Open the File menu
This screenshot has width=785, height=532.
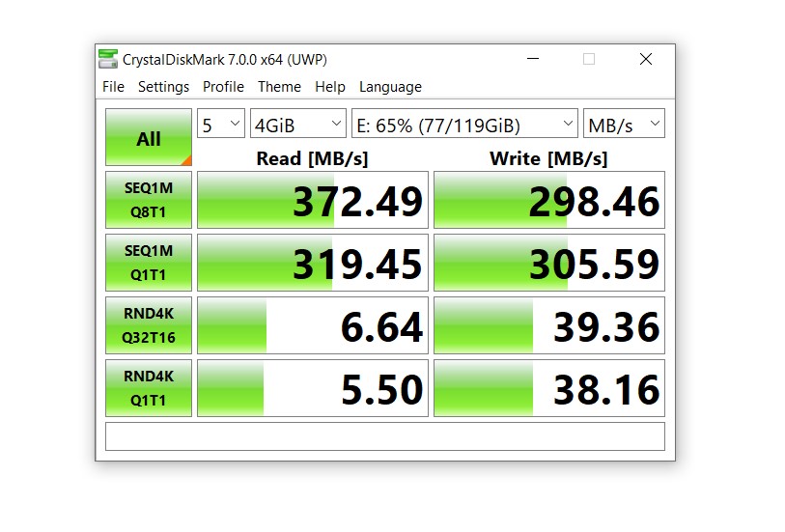(x=113, y=87)
